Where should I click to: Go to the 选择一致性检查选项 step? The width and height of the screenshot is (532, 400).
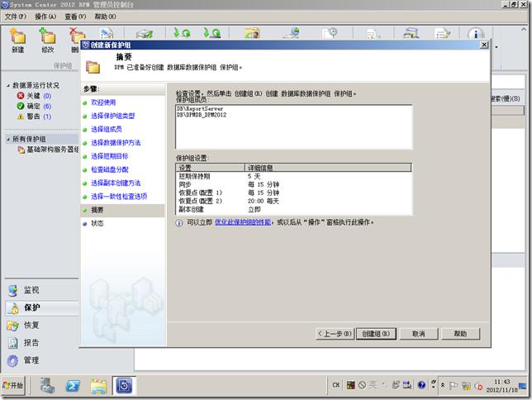coord(119,197)
